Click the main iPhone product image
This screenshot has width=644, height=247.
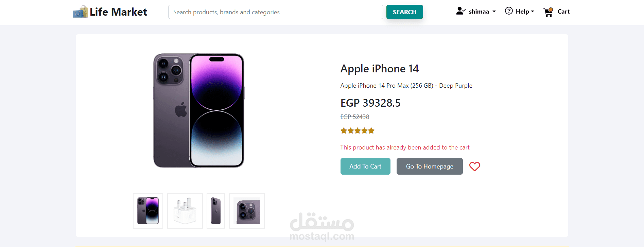199,110
